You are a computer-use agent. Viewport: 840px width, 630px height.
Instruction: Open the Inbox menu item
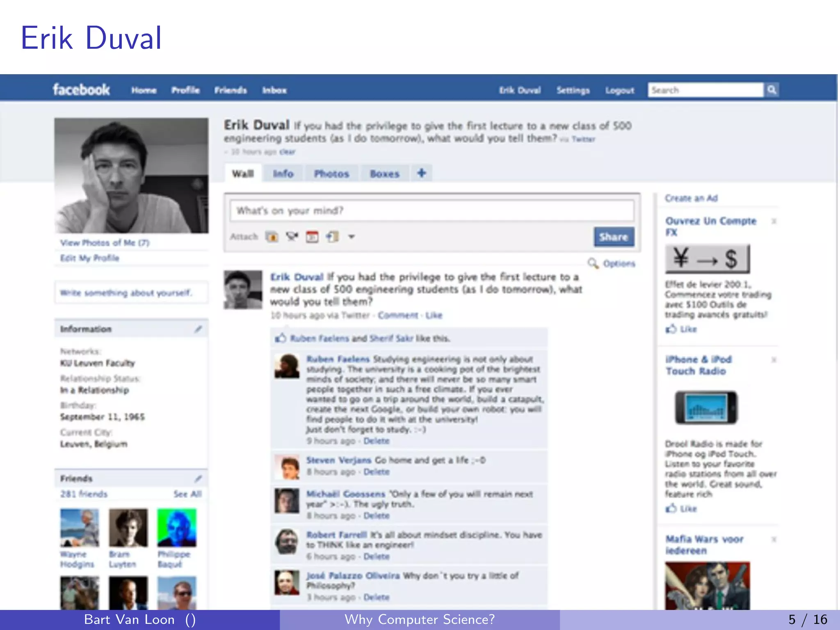(x=274, y=90)
